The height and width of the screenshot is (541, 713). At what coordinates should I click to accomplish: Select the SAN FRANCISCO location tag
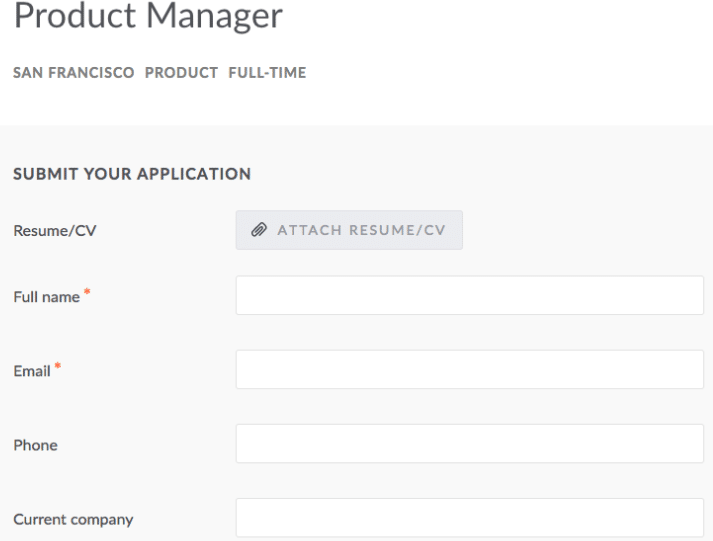click(x=74, y=73)
